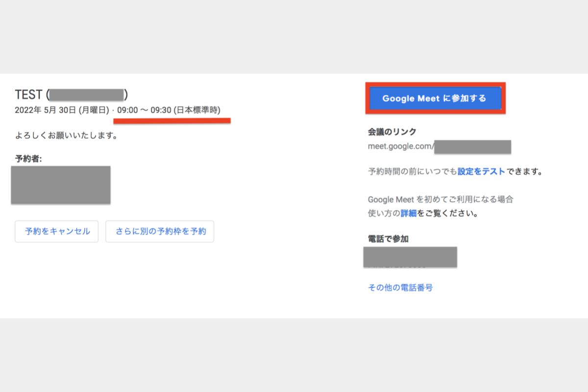Open the 詳細 usage guide link
Image resolution: width=588 pixels, height=392 pixels.
click(409, 214)
